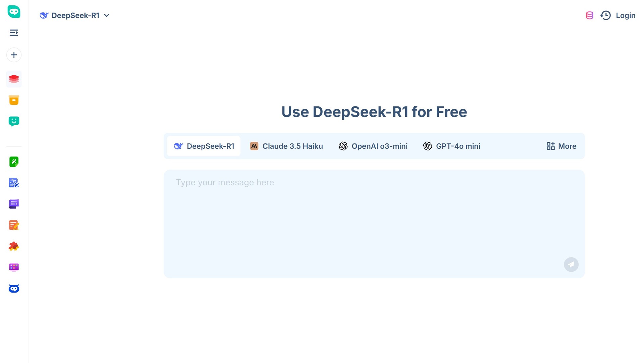Click the blue cat/mascot icon
Viewport: 644px width, 363px height.
(x=13, y=288)
